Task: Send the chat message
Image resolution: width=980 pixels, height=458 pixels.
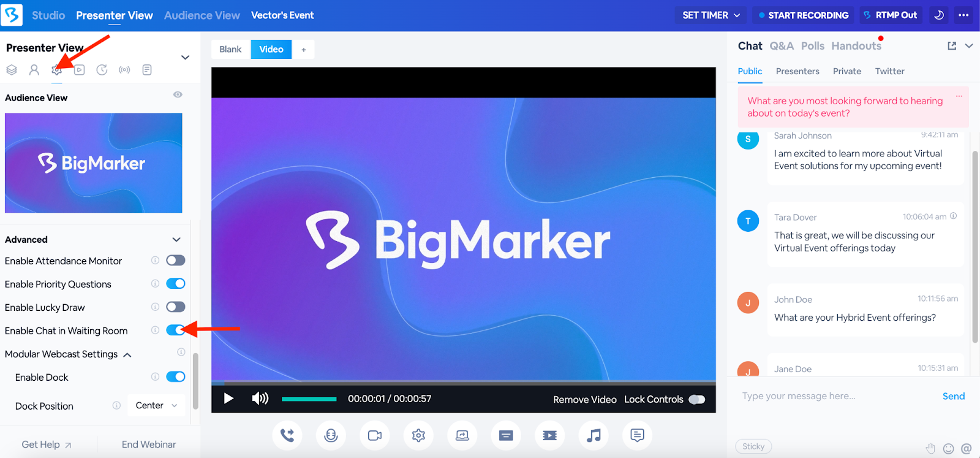Action: click(x=954, y=396)
